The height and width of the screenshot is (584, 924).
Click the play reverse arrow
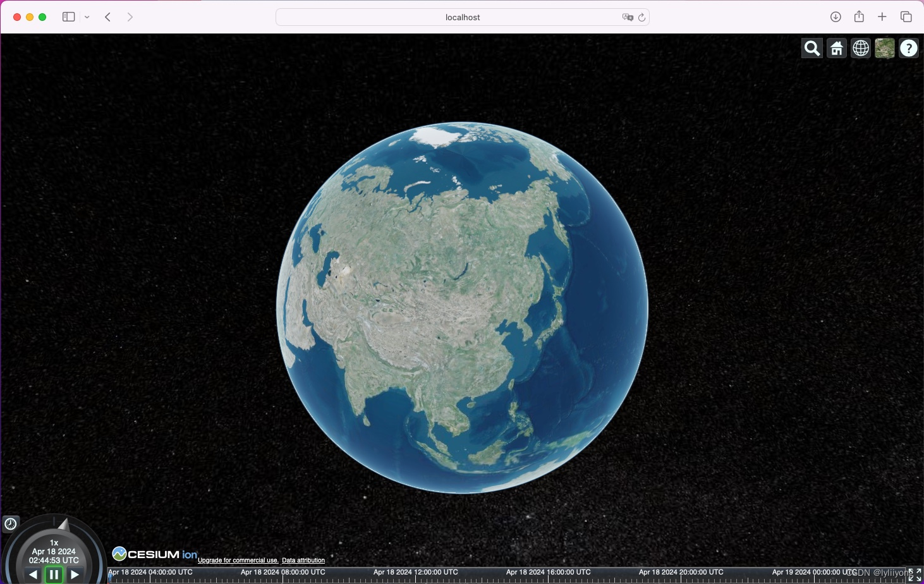[33, 575]
